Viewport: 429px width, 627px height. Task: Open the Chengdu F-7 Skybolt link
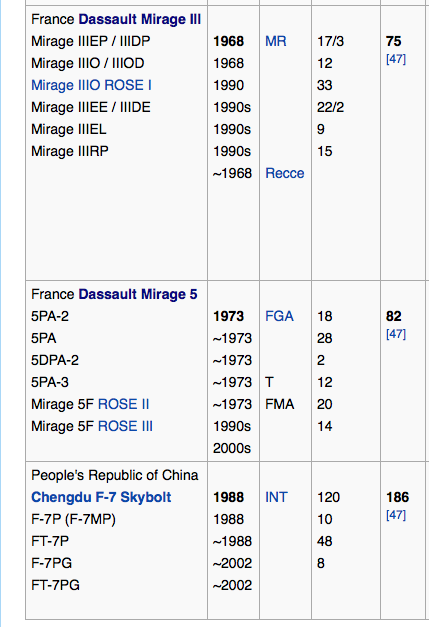click(101, 497)
